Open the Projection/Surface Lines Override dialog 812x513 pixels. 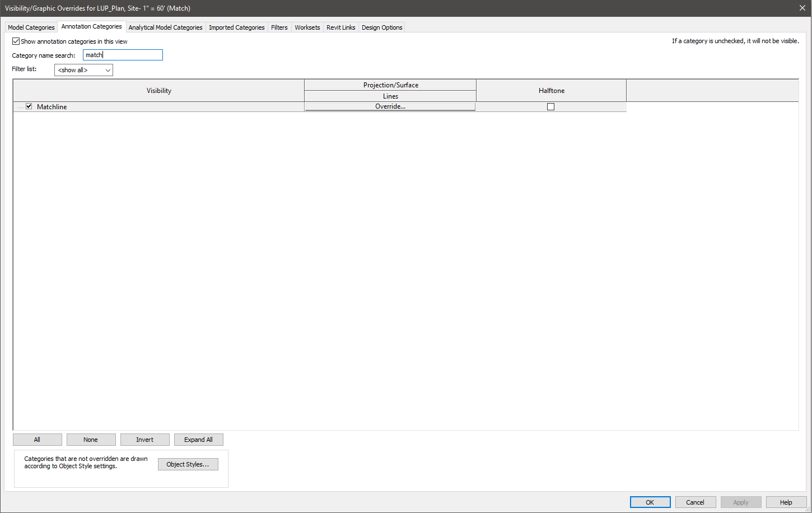coord(390,106)
